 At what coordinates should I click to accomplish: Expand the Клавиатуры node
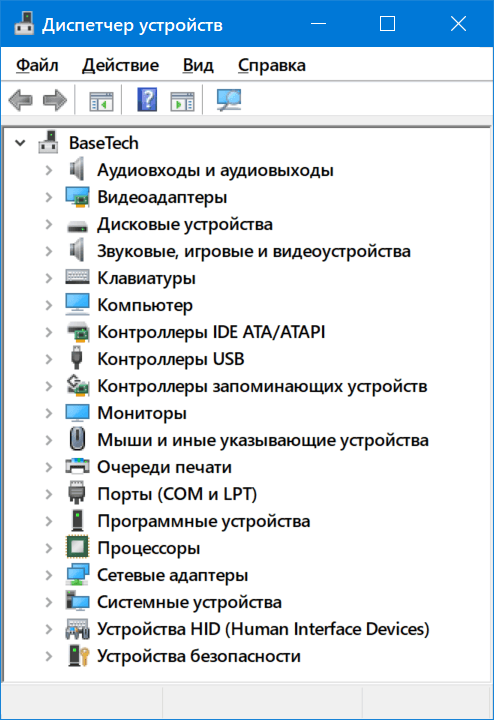49,278
